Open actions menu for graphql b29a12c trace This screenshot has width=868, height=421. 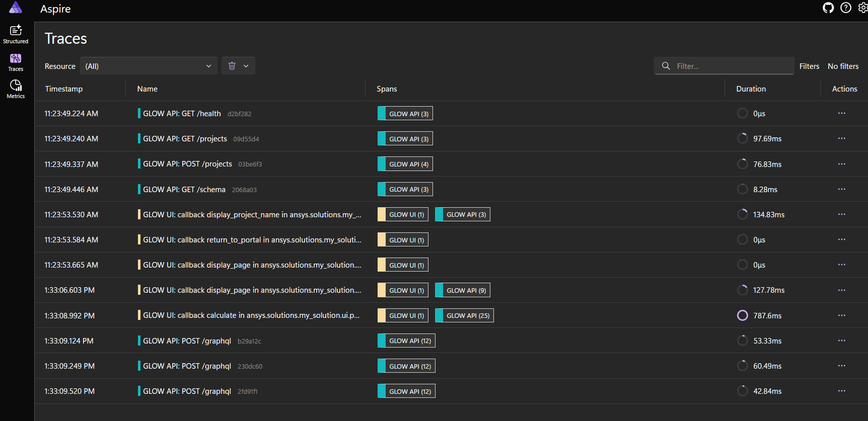tap(842, 341)
